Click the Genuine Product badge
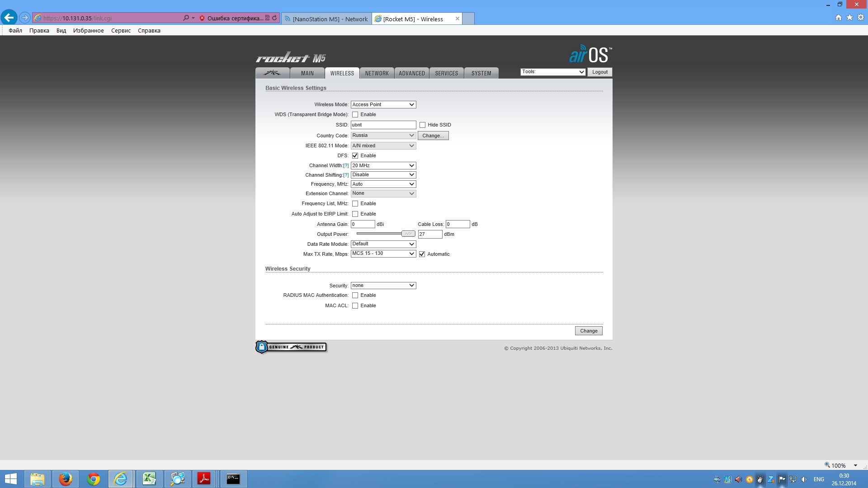The image size is (868, 488). (x=291, y=347)
